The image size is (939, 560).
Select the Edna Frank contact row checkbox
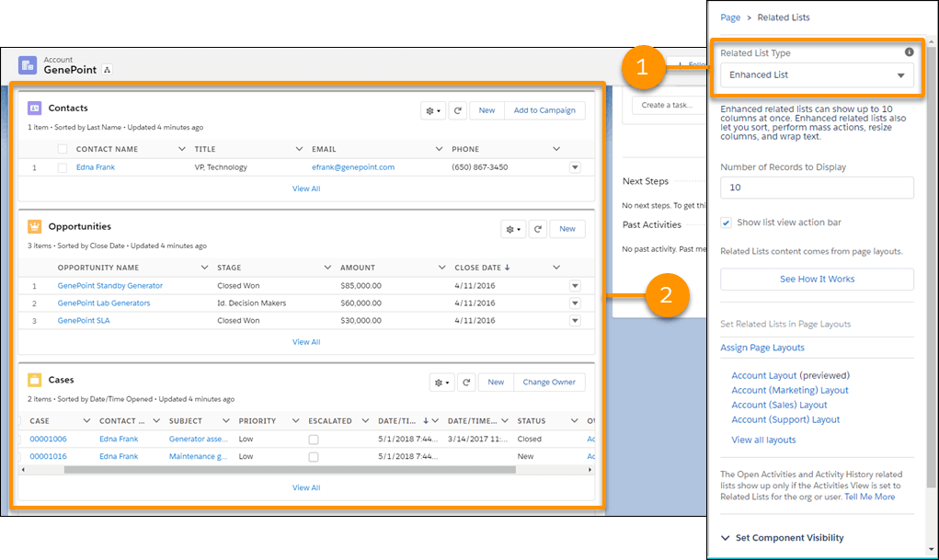point(63,167)
